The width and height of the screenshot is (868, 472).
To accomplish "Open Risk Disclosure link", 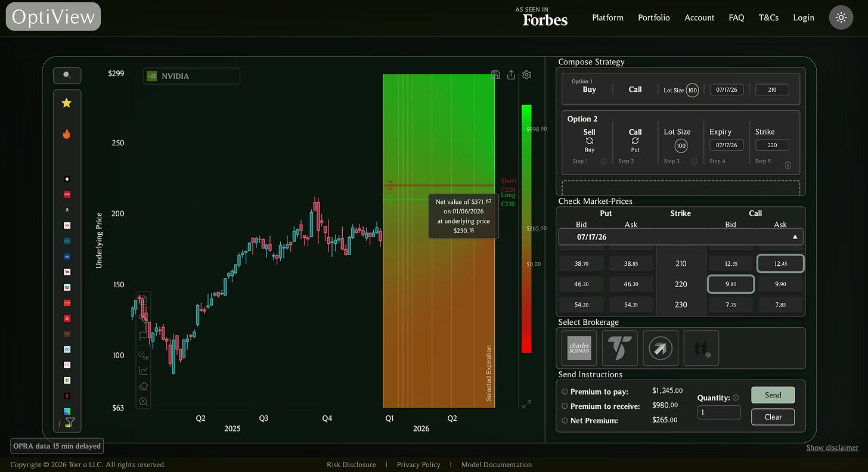I will pyautogui.click(x=351, y=465).
